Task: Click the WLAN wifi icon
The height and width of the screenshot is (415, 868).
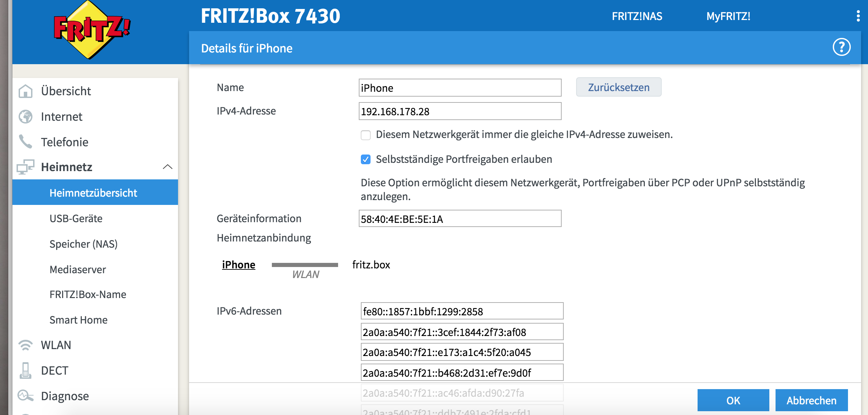Action: point(26,345)
